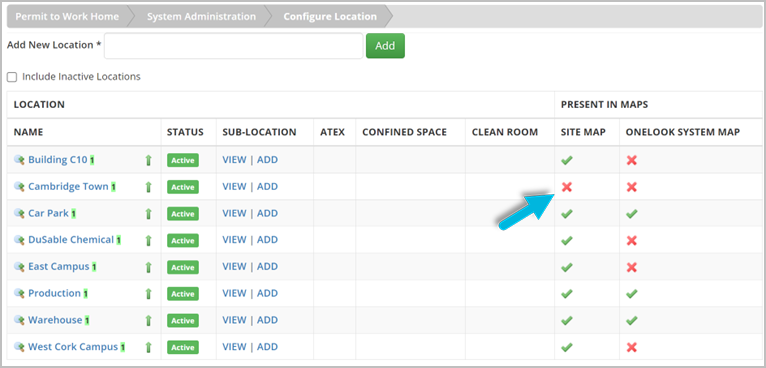Toggle Active status badge for Production
766x368 pixels.
(x=183, y=294)
